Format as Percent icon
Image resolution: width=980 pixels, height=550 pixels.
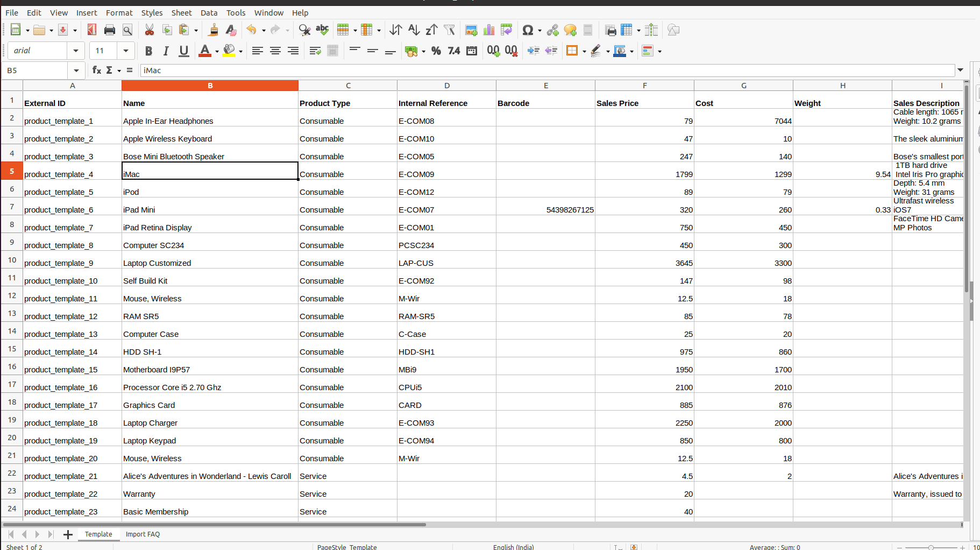tap(436, 51)
